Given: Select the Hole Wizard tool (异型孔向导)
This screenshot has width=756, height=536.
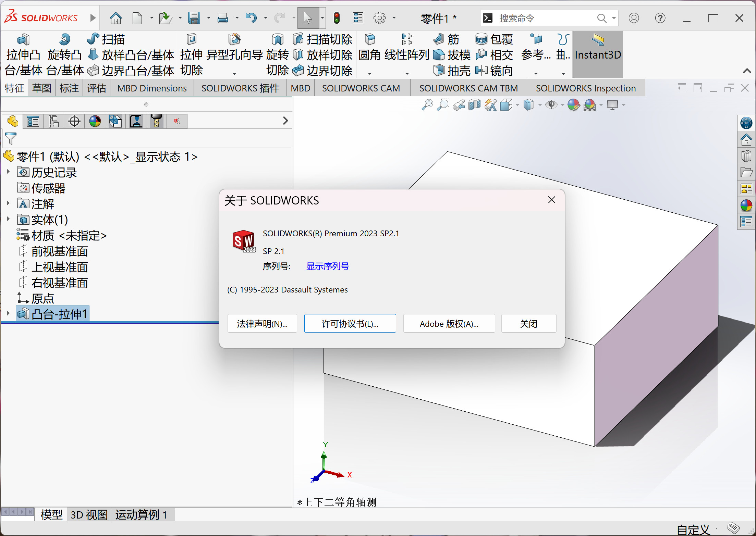Looking at the screenshot, I should pos(234,47).
